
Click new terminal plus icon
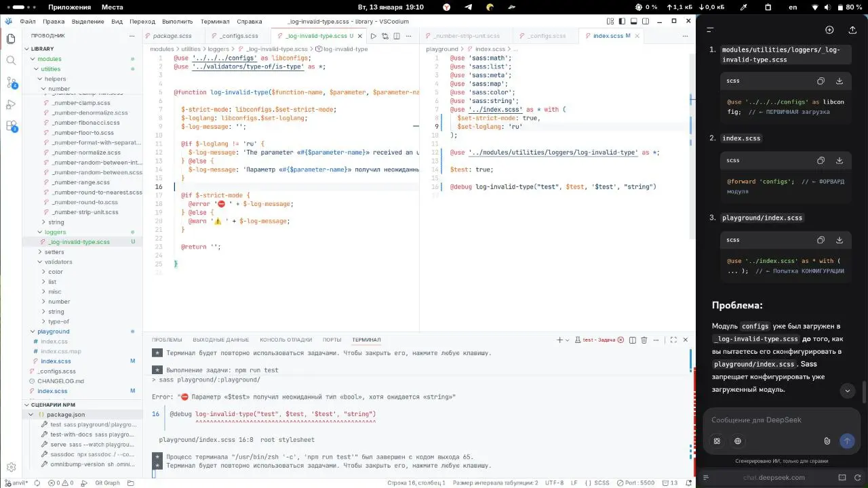pos(559,340)
